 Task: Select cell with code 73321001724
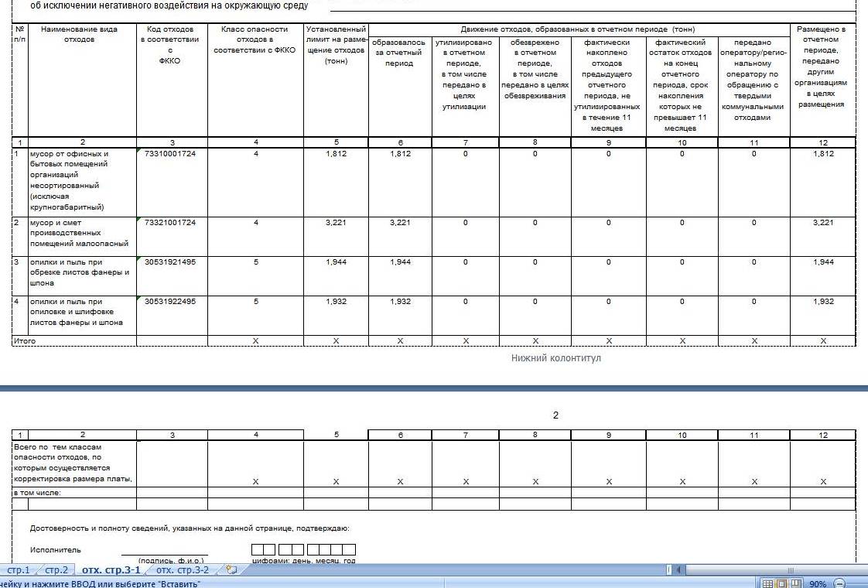[x=172, y=237]
